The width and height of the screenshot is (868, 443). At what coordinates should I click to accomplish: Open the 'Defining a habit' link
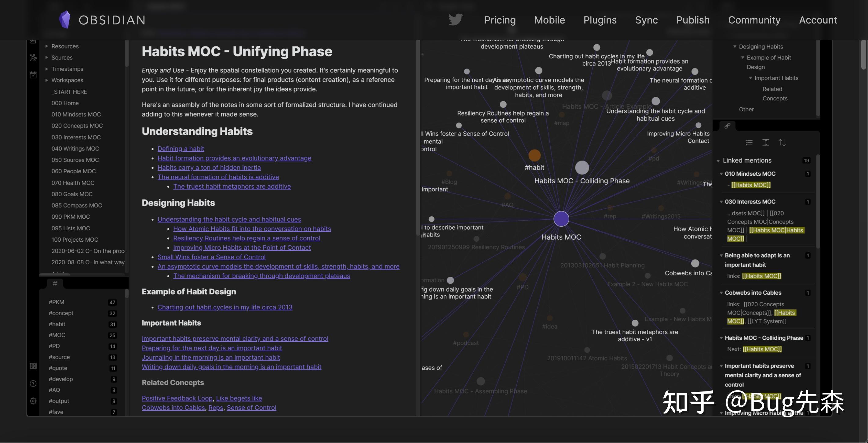tap(181, 149)
